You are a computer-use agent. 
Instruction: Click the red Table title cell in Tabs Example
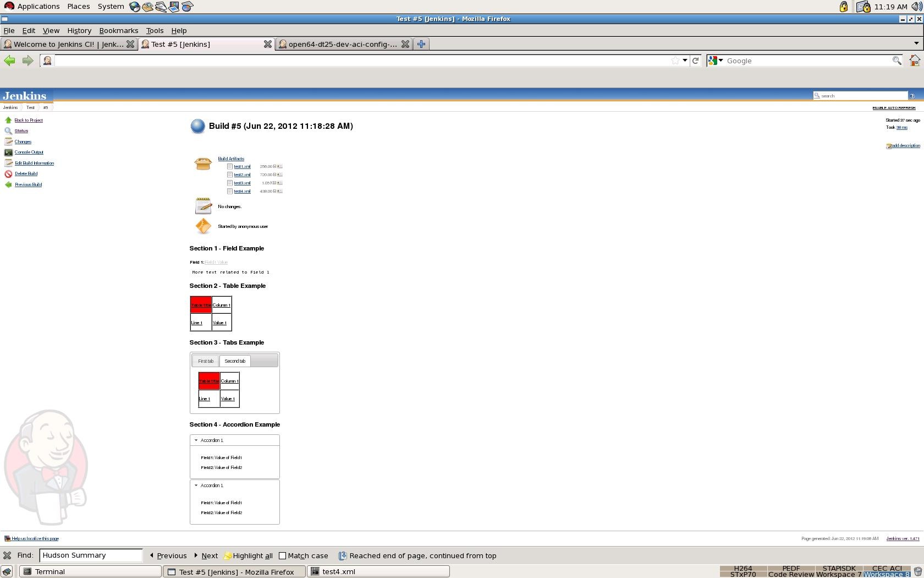point(209,381)
